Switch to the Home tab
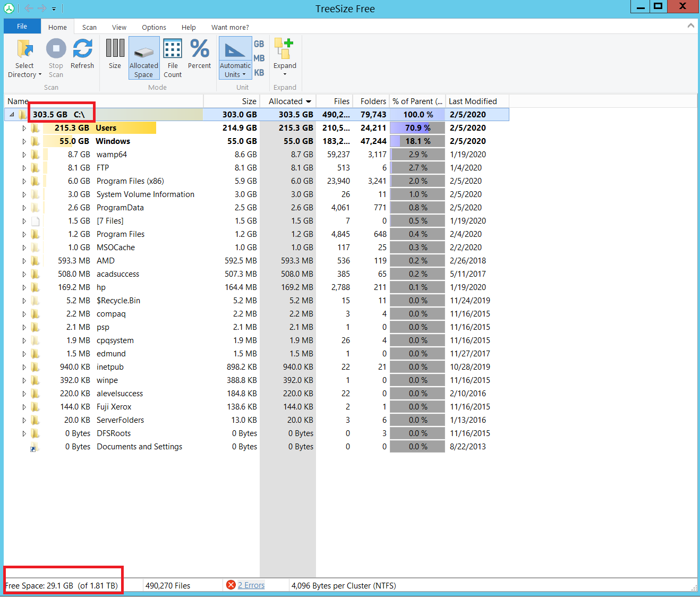 pyautogui.click(x=57, y=27)
